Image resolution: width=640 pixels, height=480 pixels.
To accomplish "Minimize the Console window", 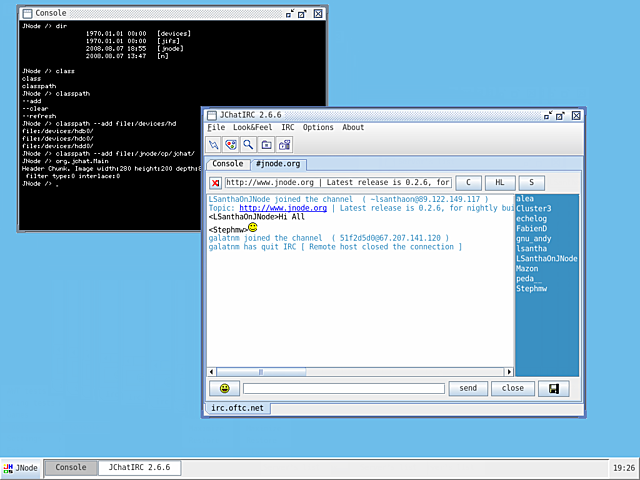I will [x=290, y=14].
